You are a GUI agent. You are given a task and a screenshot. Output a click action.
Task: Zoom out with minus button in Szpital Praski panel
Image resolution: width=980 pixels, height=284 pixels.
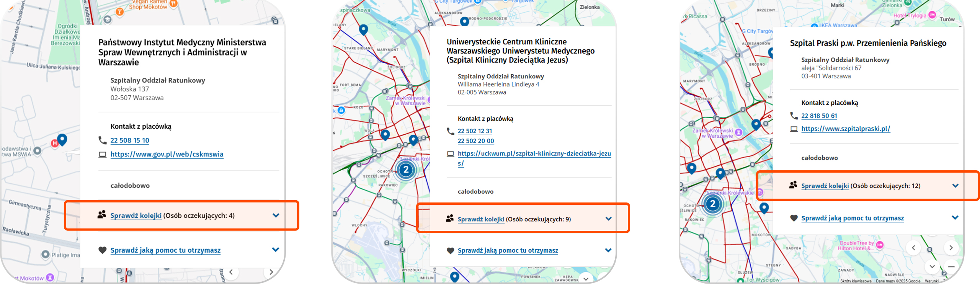(951, 266)
